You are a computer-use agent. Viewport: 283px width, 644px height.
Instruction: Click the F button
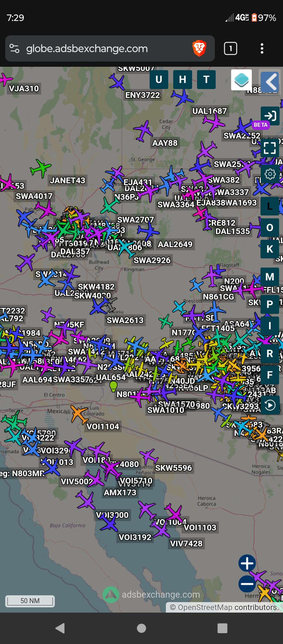pos(270,375)
